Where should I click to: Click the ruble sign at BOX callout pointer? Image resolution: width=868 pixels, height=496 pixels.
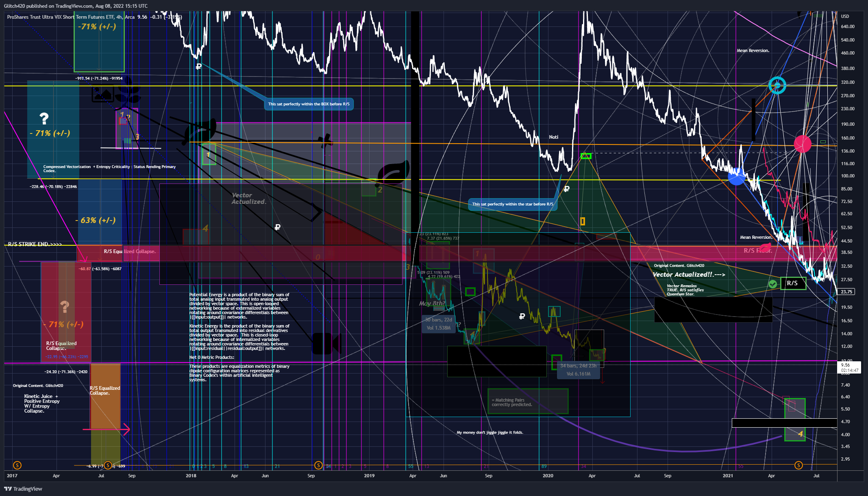[198, 66]
